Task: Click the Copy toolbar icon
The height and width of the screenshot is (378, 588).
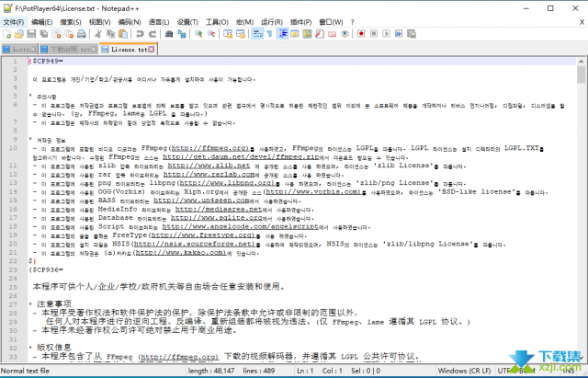Action: tap(110, 34)
